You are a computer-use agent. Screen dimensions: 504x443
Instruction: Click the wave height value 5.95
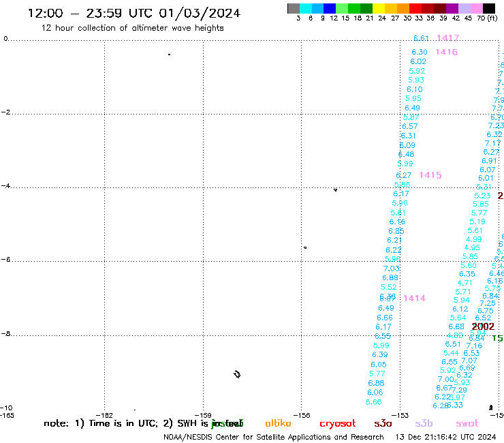(413, 98)
